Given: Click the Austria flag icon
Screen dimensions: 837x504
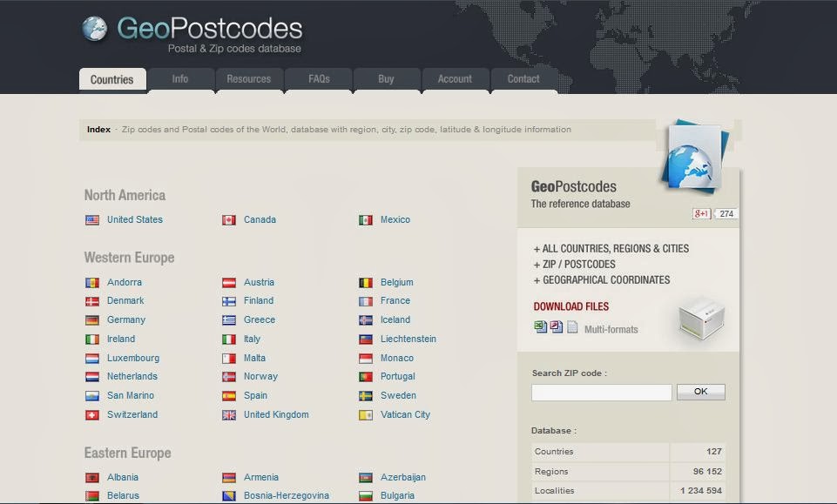Looking at the screenshot, I should point(229,283).
